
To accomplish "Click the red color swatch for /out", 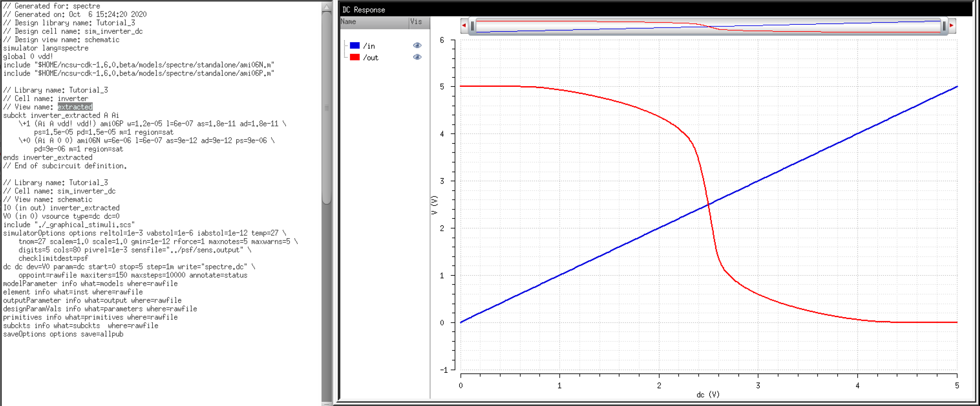I will [x=354, y=57].
